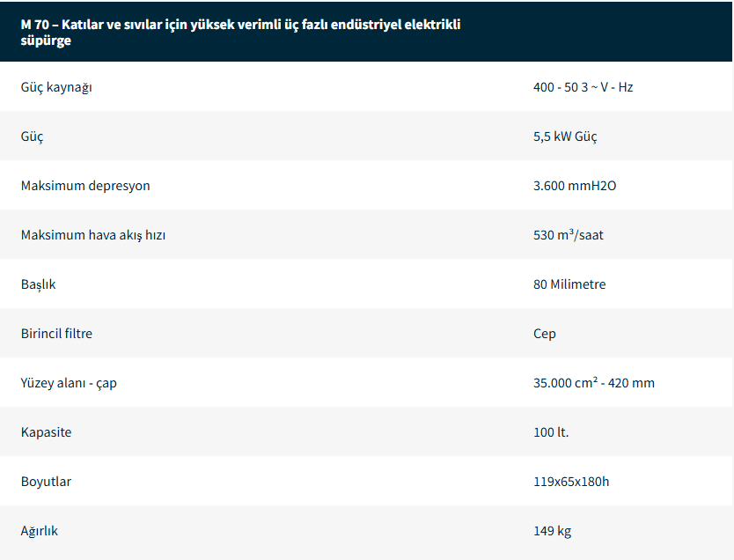Select the 100 lt. capacity value

click(x=551, y=432)
